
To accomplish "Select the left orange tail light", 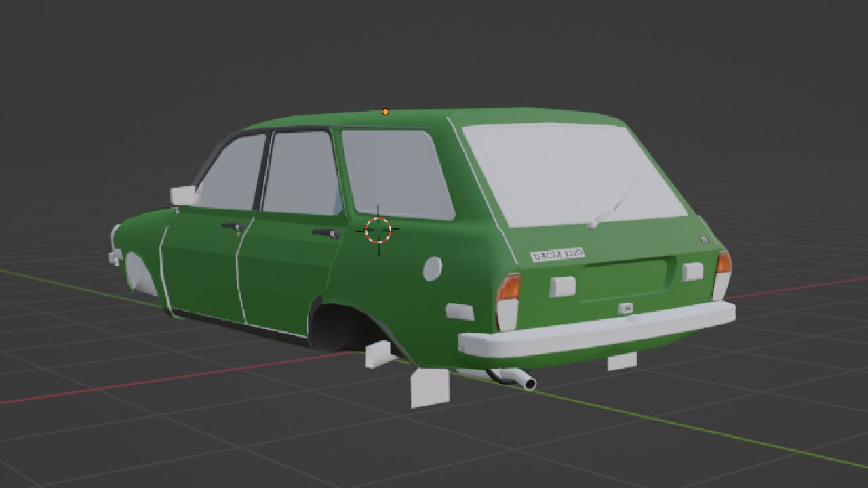I will point(509,287).
